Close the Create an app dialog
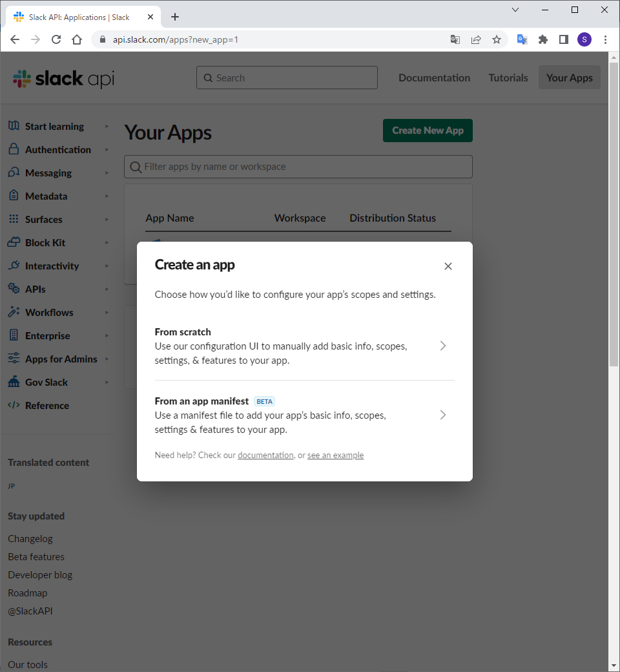 pos(448,266)
